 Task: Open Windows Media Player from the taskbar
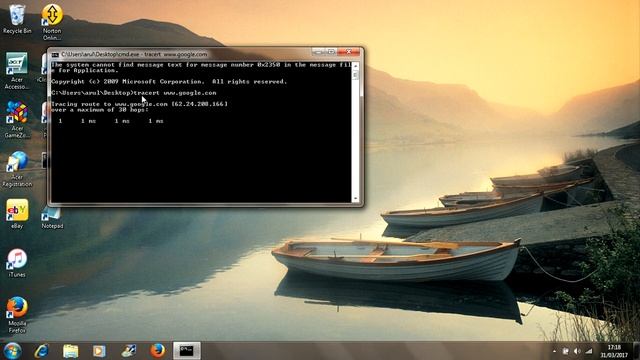click(99, 351)
